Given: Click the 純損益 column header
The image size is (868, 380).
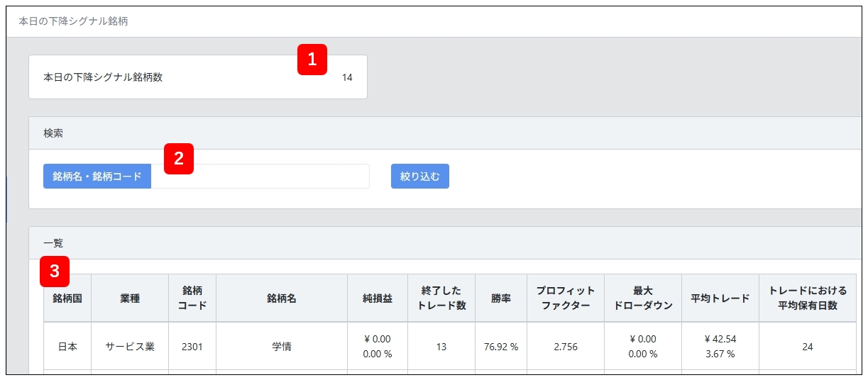Looking at the screenshot, I should (x=378, y=298).
